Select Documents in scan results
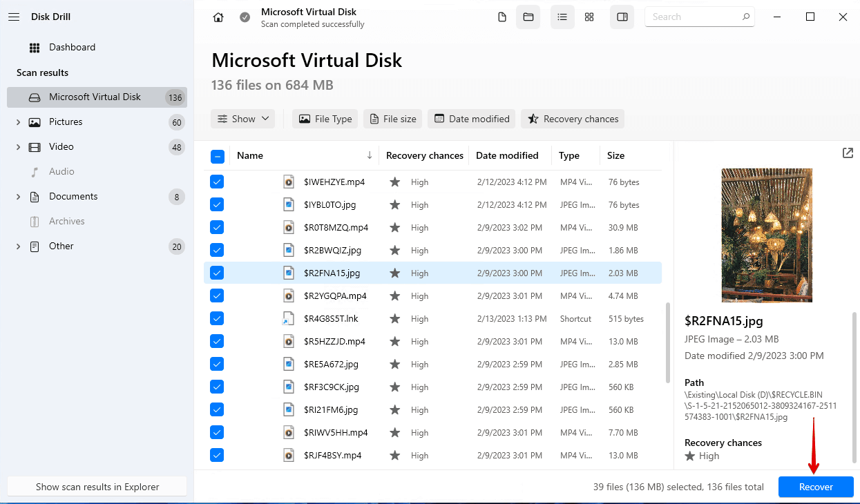Image resolution: width=860 pixels, height=504 pixels. tap(73, 197)
